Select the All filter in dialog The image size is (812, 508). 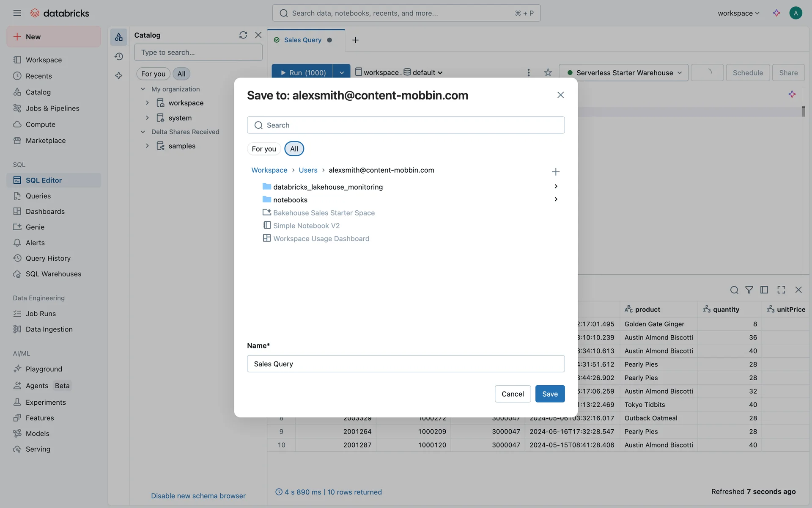point(294,149)
